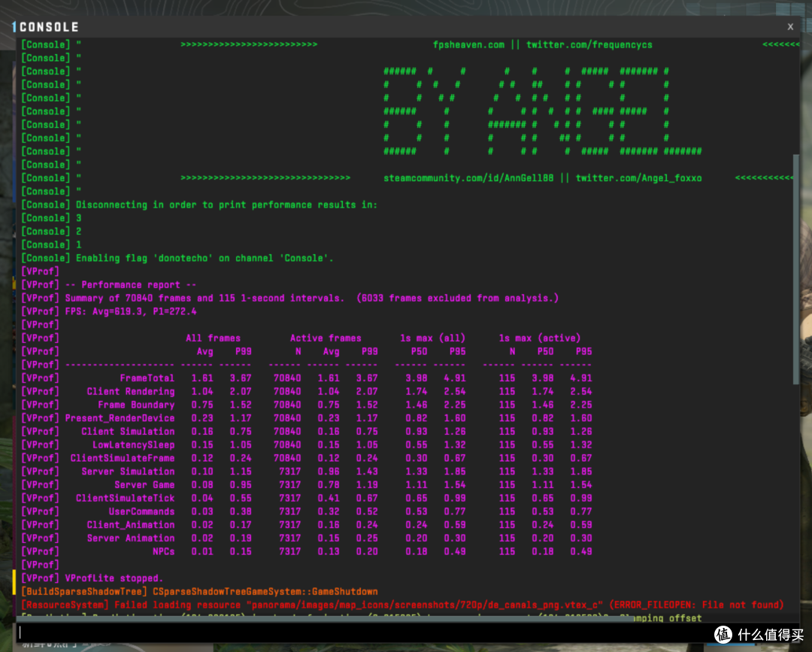Click the vertical scrollbar thumb of the console
The image size is (812, 652).
pos(796,269)
